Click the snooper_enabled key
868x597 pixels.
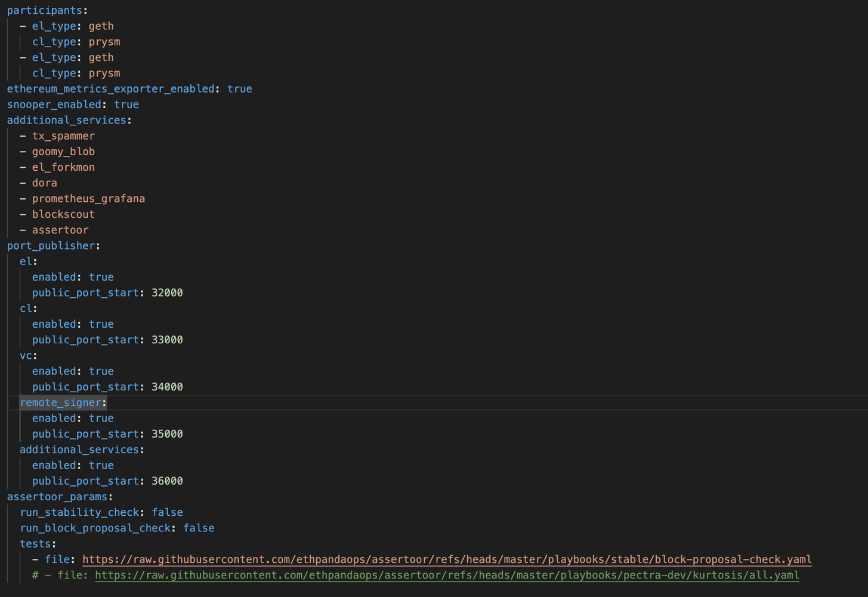54,104
